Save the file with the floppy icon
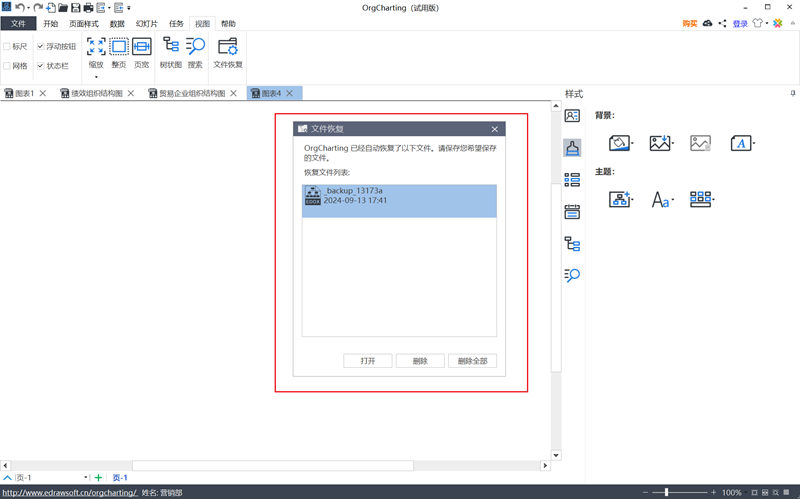Viewport: 800px width, 499px height. (76, 8)
